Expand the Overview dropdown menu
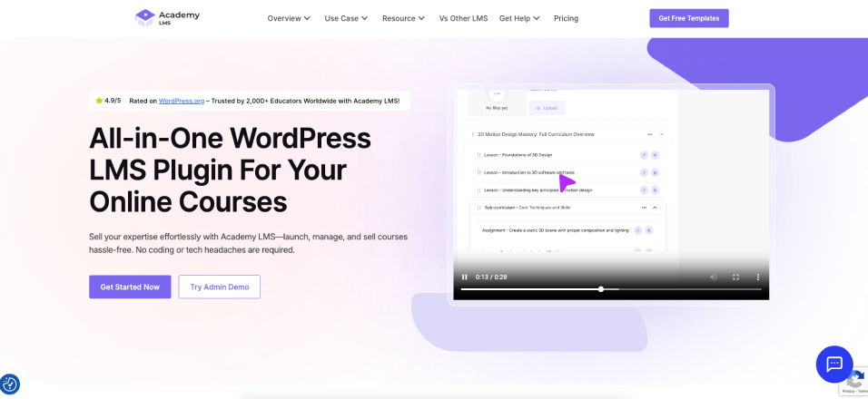The image size is (868, 399). [289, 18]
